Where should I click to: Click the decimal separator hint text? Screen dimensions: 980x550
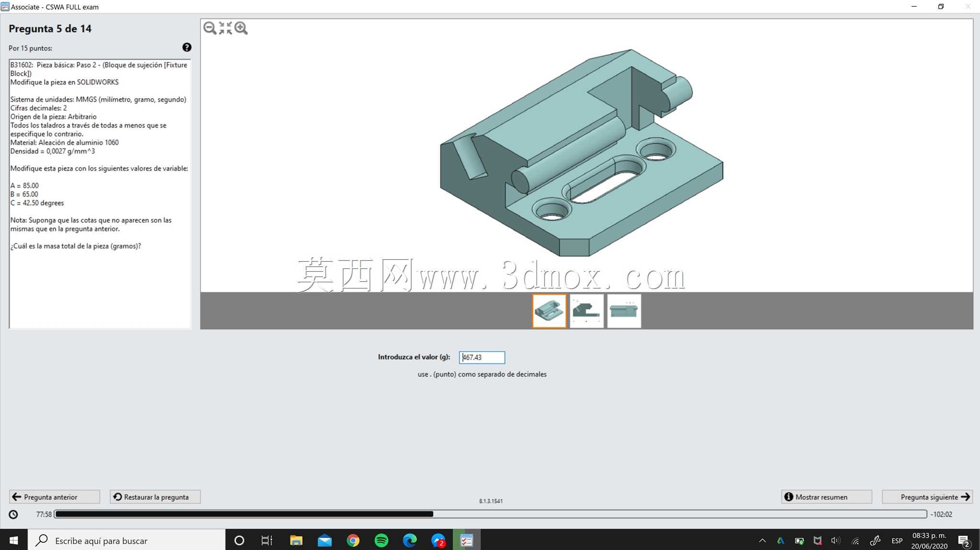[482, 375]
